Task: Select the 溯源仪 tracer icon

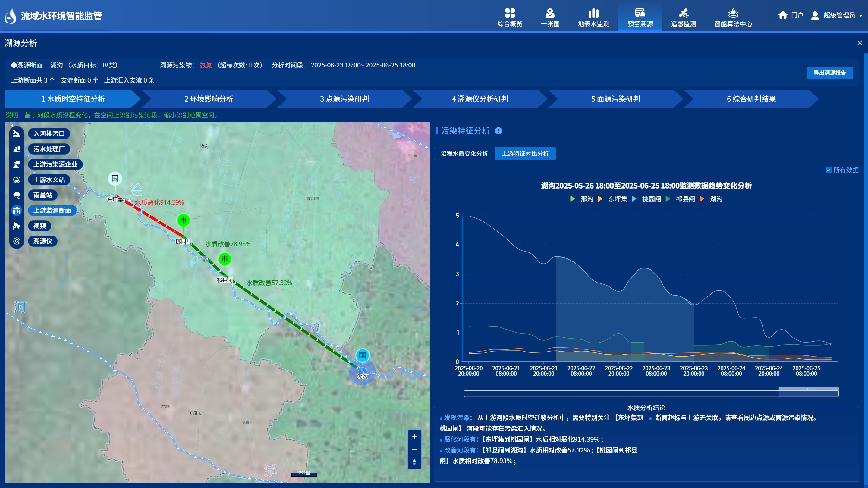Action: click(x=17, y=241)
